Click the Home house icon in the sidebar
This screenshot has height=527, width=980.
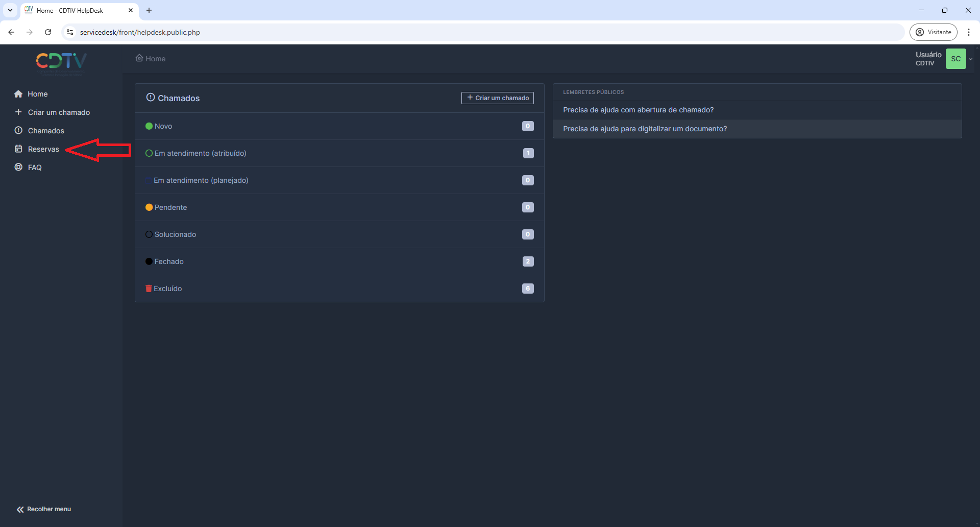pyautogui.click(x=18, y=94)
